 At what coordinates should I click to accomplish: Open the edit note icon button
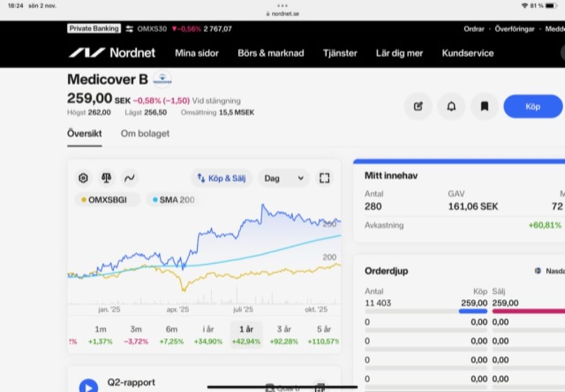[418, 106]
